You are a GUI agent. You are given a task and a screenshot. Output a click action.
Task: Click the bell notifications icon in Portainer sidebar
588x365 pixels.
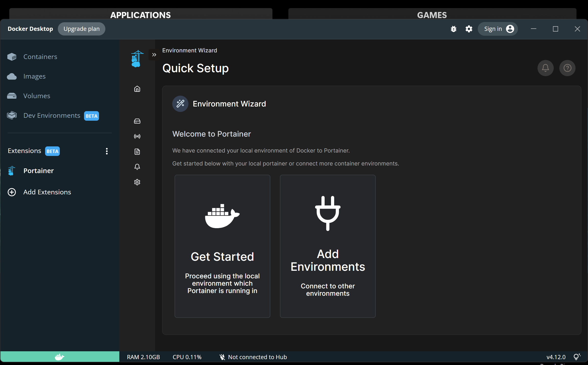[137, 167]
